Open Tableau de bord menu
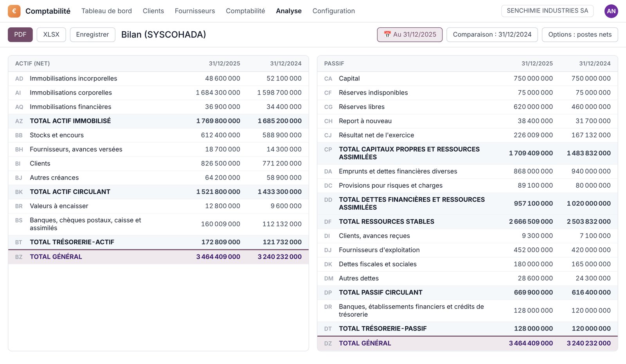Viewport: 626px width, 364px height. click(x=106, y=11)
